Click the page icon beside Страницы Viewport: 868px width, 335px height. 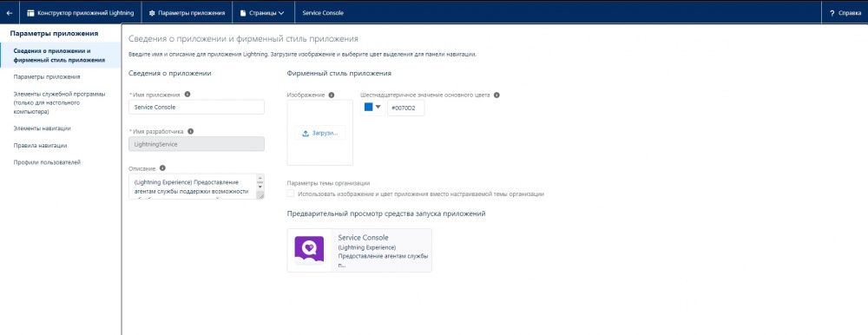tap(243, 13)
